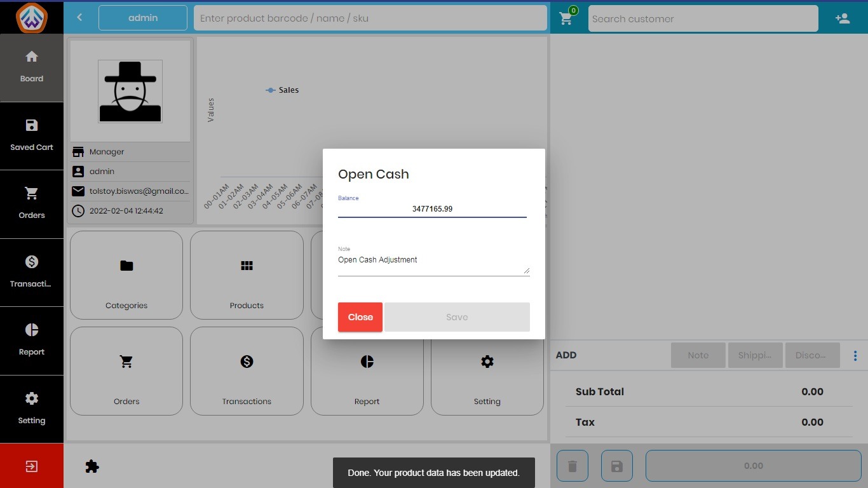The width and height of the screenshot is (868, 488).
Task: Open Setting from left sidebar
Action: tap(32, 409)
